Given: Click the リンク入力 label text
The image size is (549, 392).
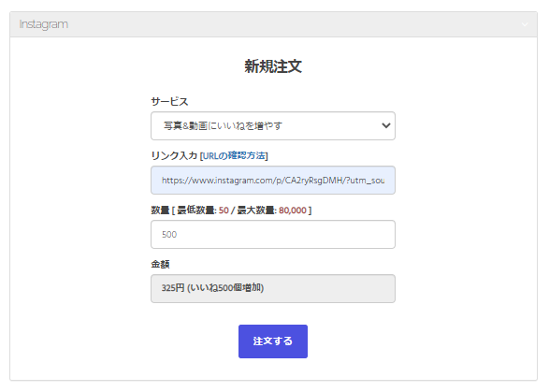Looking at the screenshot, I should (174, 155).
